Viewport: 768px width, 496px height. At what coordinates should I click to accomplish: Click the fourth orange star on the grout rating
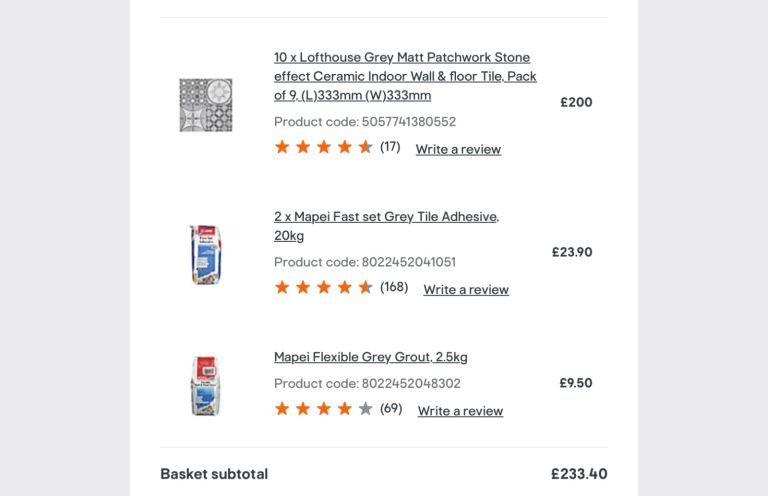click(345, 409)
